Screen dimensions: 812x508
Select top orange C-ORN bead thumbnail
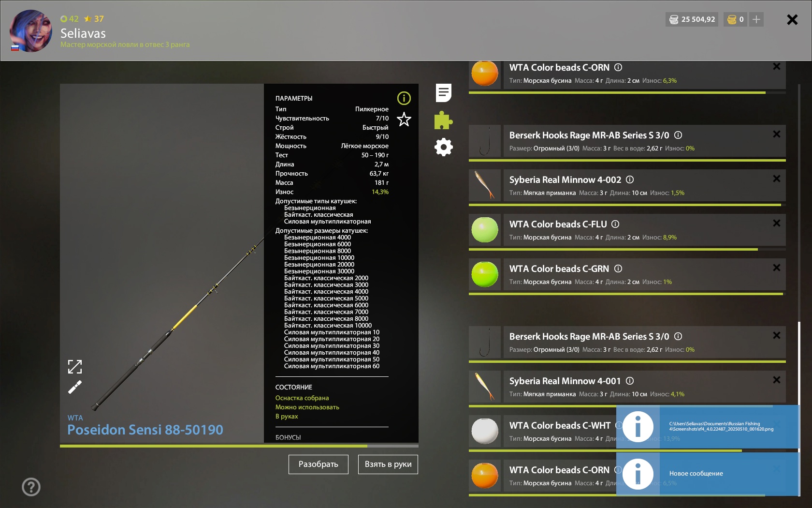(485, 74)
